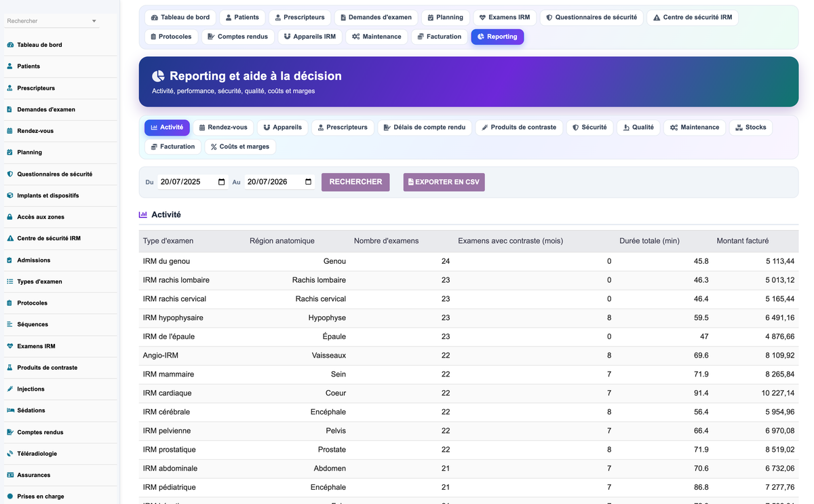Open Centre de sécurité IRM top navigation
Image resolution: width=814 pixels, height=504 pixels.
point(693,17)
